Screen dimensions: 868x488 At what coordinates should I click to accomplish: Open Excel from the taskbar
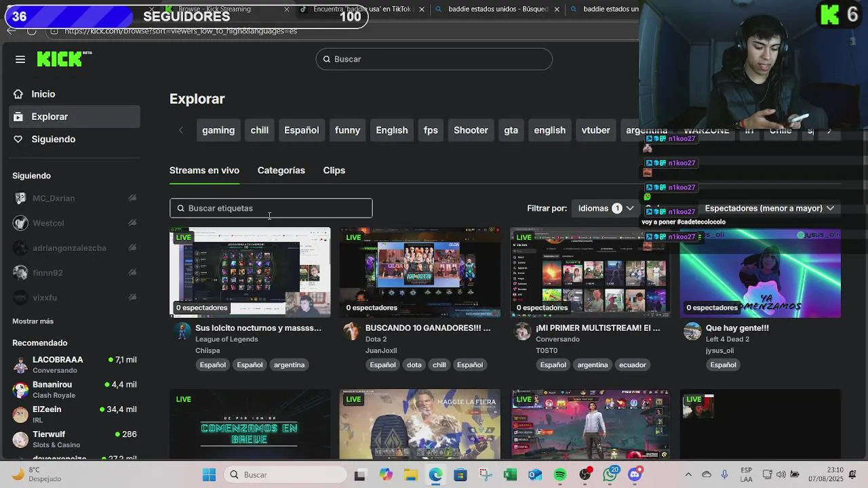click(x=510, y=475)
